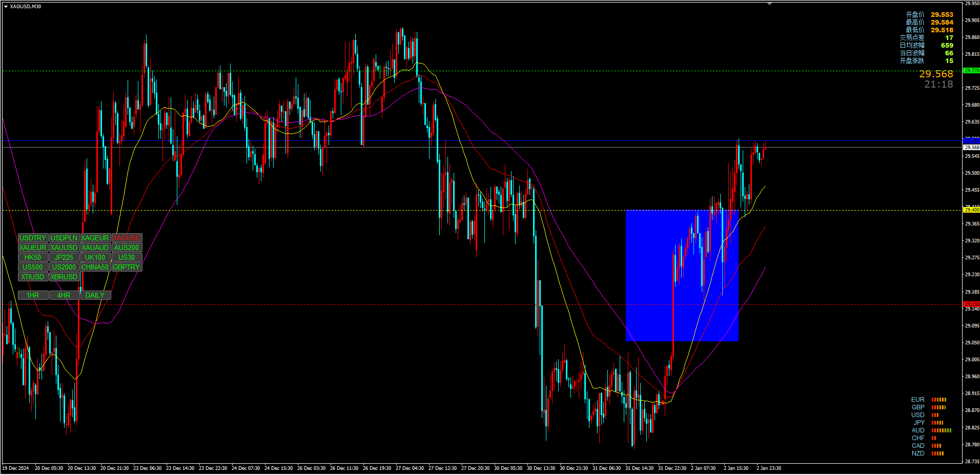Screen dimensions: 980x475
Task: Click the 19 Dec 2024 date label
Action: pyautogui.click(x=15, y=468)
